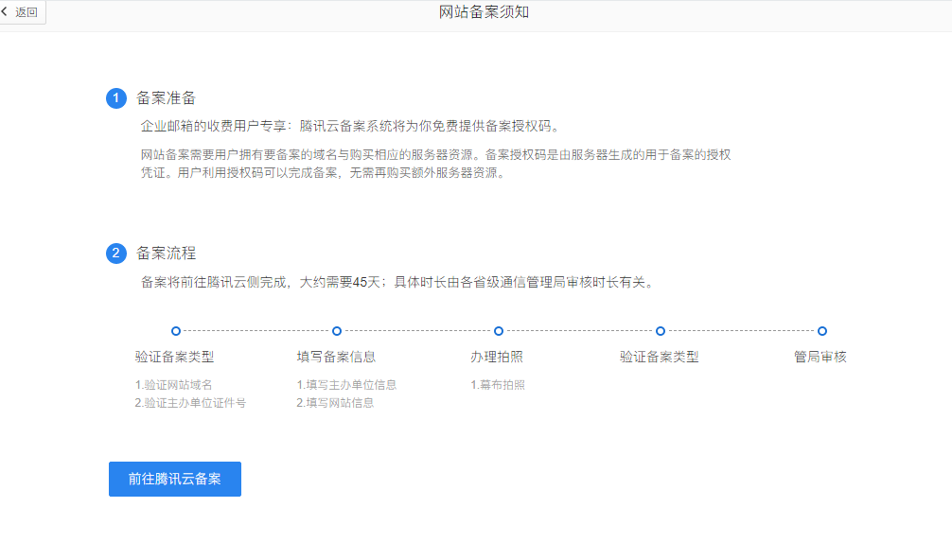Screen dimensions: 952x560
Task: Click the dotted progress line between timeline nodes
Action: point(256,330)
